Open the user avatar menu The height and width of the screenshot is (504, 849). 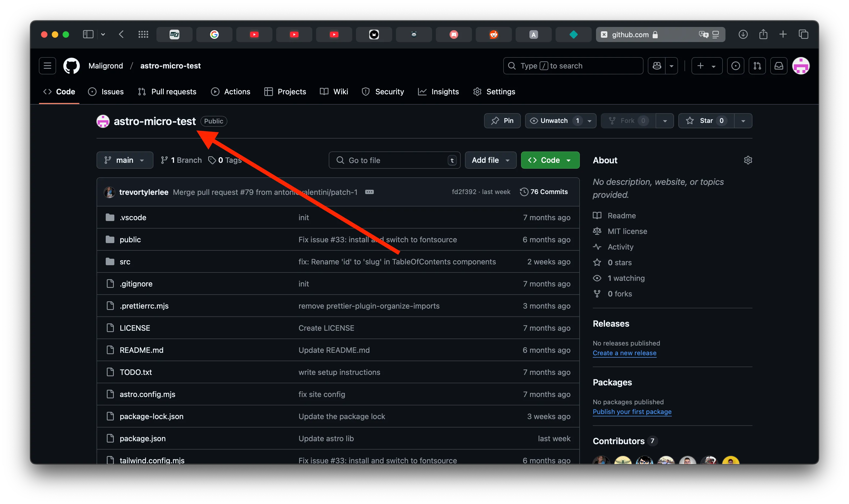[801, 65]
